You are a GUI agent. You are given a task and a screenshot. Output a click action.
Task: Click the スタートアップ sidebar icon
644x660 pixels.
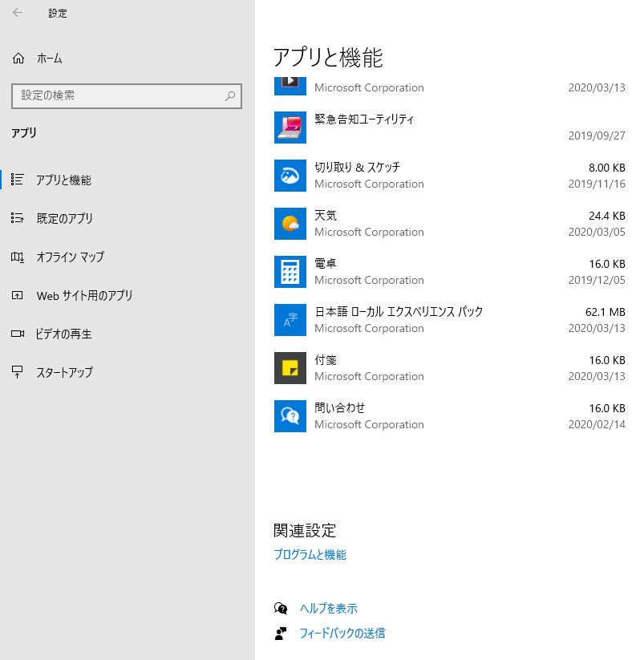coord(18,371)
